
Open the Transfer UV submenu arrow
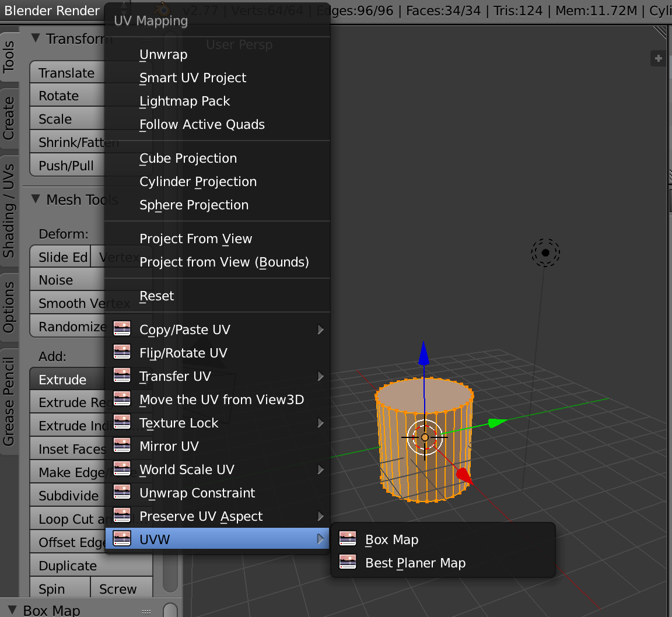click(320, 376)
